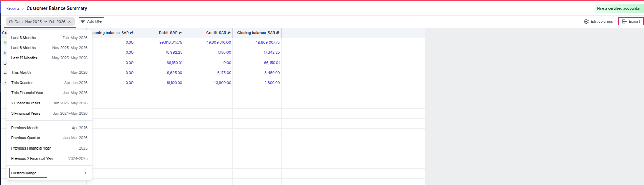Select This Financial Year option
The height and width of the screenshot is (185, 644).
(49, 93)
